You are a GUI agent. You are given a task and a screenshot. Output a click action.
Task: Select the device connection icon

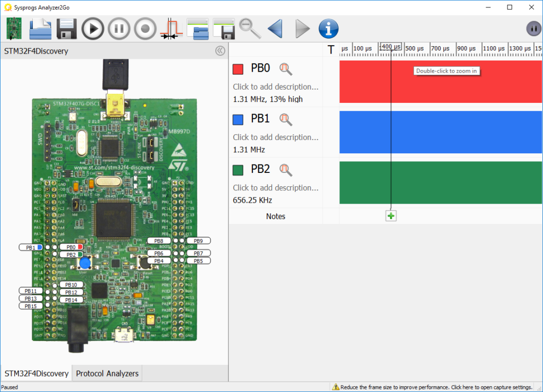tap(13, 29)
